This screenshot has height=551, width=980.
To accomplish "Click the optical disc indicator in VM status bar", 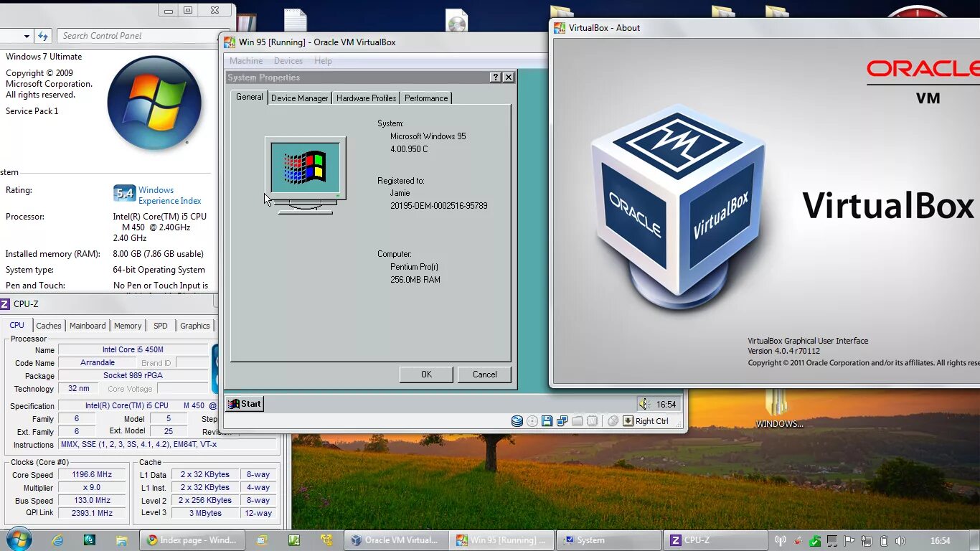I will 532,421.
